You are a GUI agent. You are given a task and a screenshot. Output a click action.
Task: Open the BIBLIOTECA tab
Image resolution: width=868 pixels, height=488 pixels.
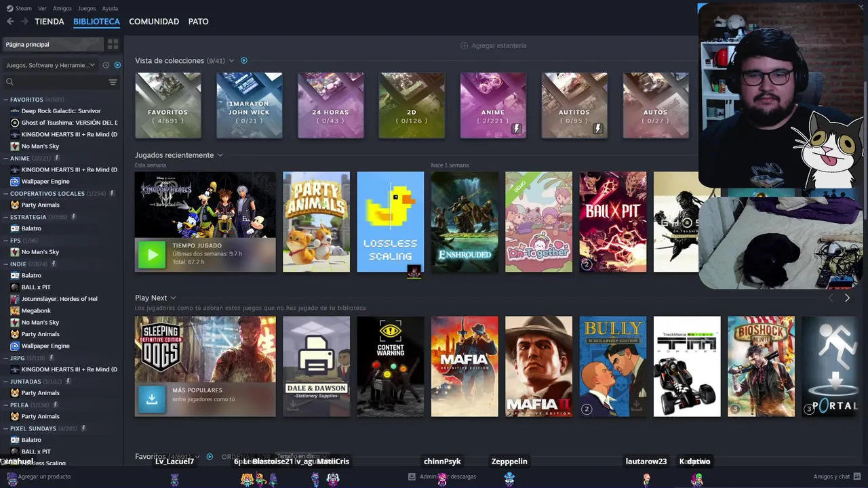96,22
